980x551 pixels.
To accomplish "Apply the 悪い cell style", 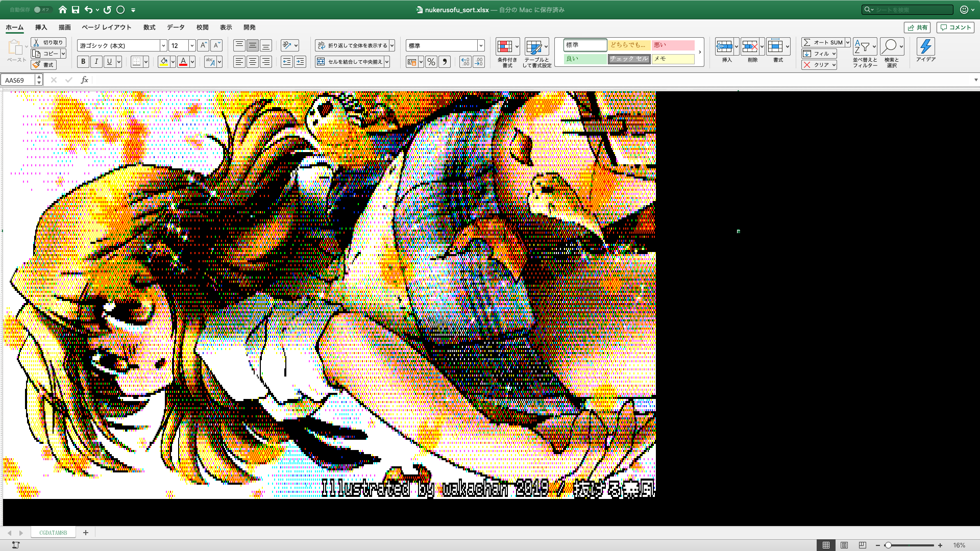I will [673, 45].
